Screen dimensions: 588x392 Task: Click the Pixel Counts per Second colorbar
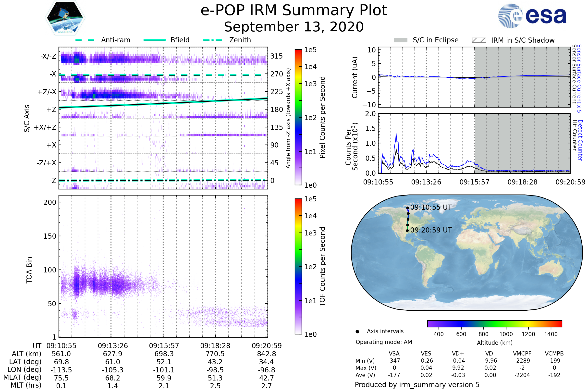(x=298, y=117)
